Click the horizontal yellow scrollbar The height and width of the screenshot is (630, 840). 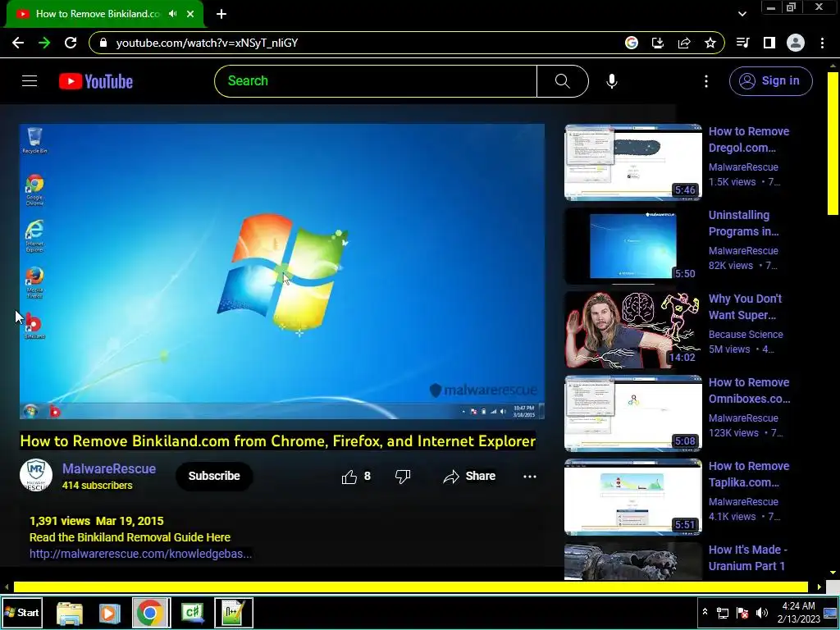[410, 587]
